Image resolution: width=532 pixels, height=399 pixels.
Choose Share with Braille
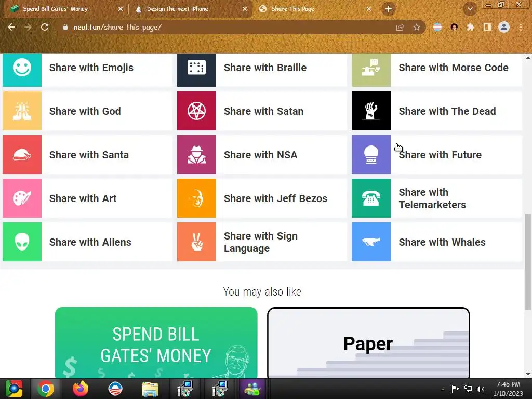click(x=265, y=68)
